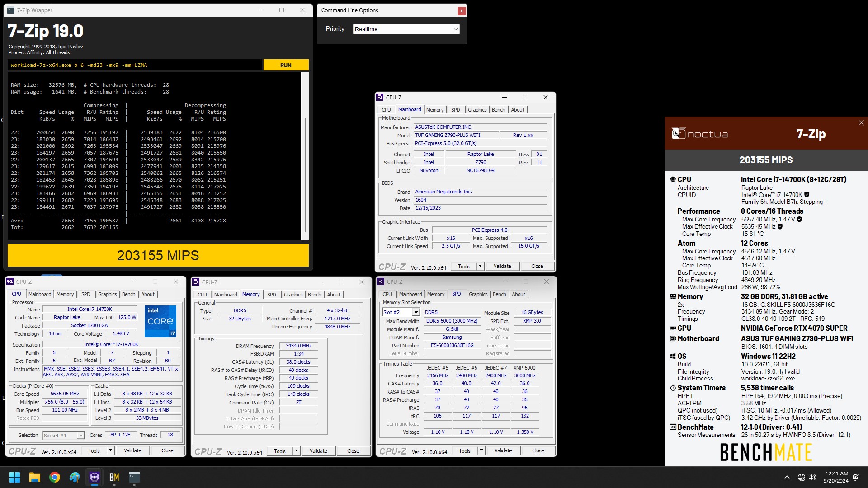The width and height of the screenshot is (868, 488).
Task: Open the Socket #1 selection dropdown
Action: 63,435
